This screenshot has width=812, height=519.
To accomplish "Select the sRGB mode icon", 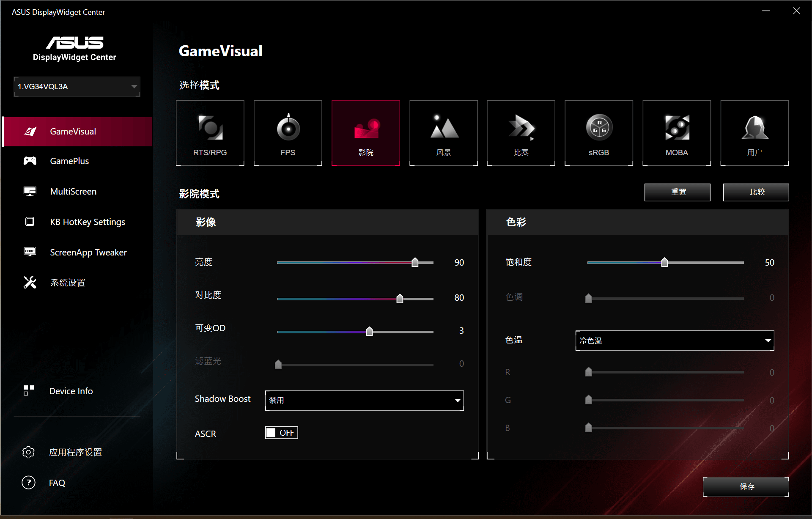I will click(599, 127).
